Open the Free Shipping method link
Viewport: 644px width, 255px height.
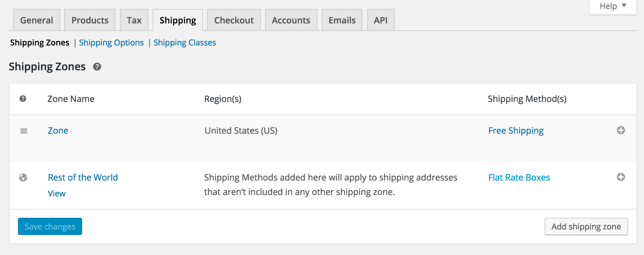click(516, 131)
